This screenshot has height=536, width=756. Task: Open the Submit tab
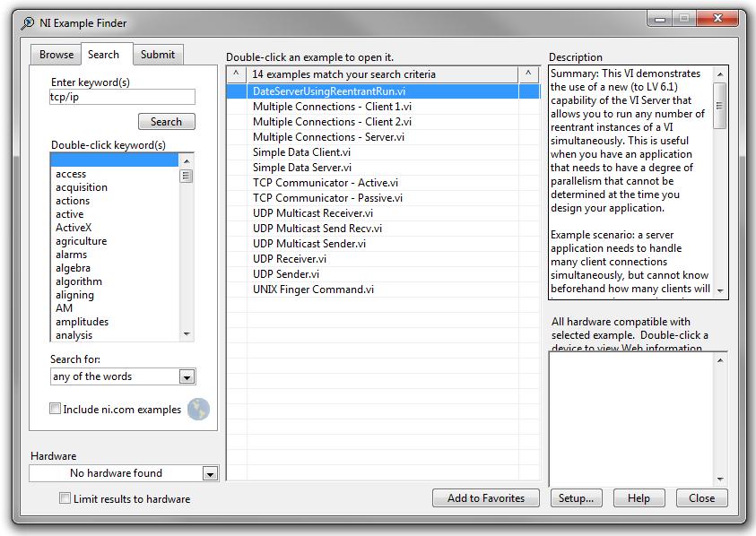pos(158,55)
